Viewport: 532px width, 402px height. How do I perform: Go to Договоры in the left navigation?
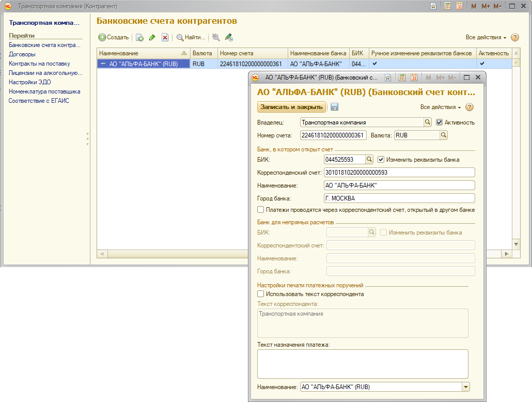tap(22, 54)
